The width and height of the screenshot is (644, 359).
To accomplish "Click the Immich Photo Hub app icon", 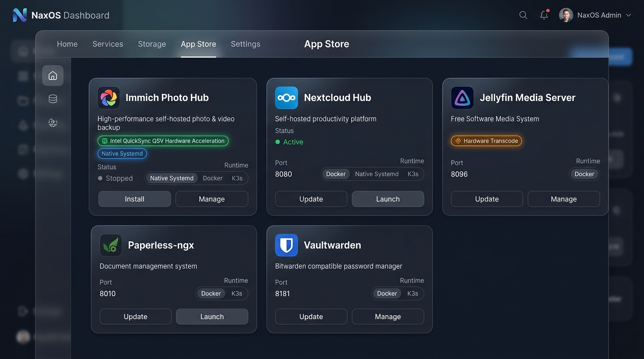I will (109, 98).
